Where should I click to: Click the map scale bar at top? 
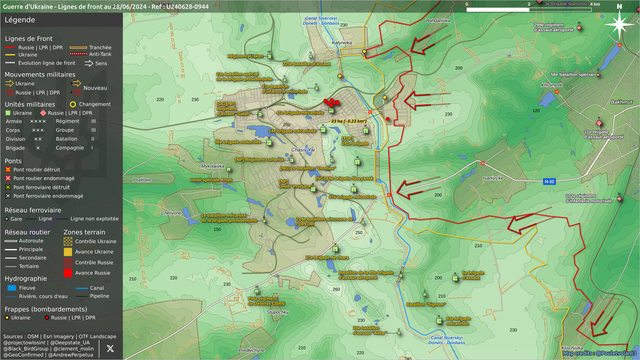point(529,9)
